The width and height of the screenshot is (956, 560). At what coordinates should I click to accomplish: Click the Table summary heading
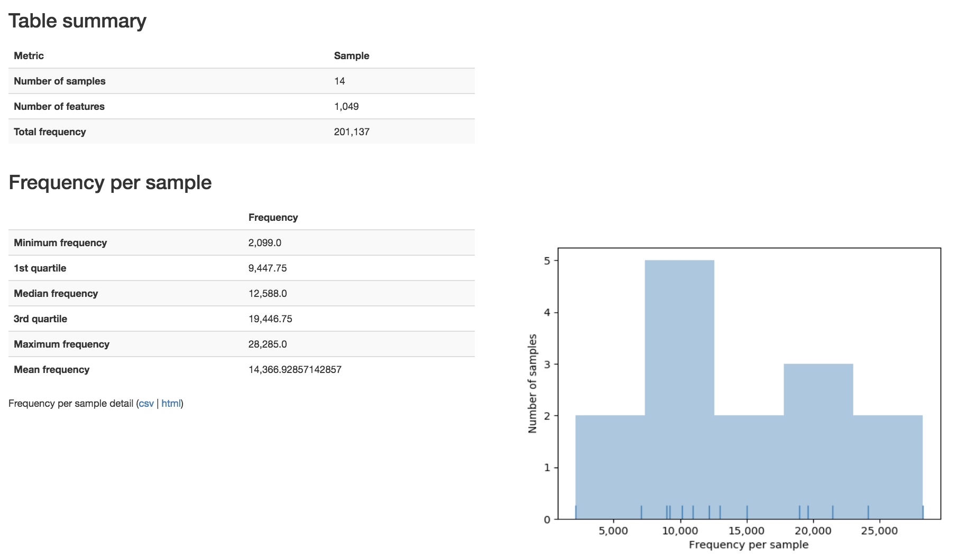(77, 21)
